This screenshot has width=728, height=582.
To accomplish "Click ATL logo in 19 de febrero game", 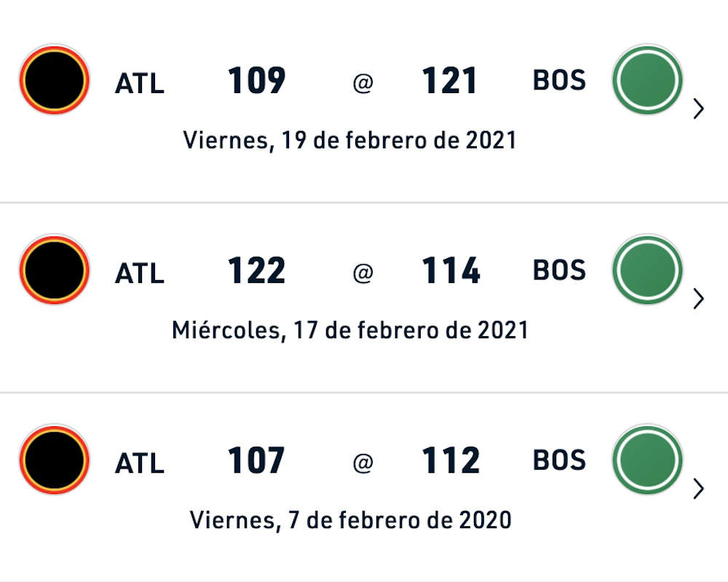I will point(55,80).
